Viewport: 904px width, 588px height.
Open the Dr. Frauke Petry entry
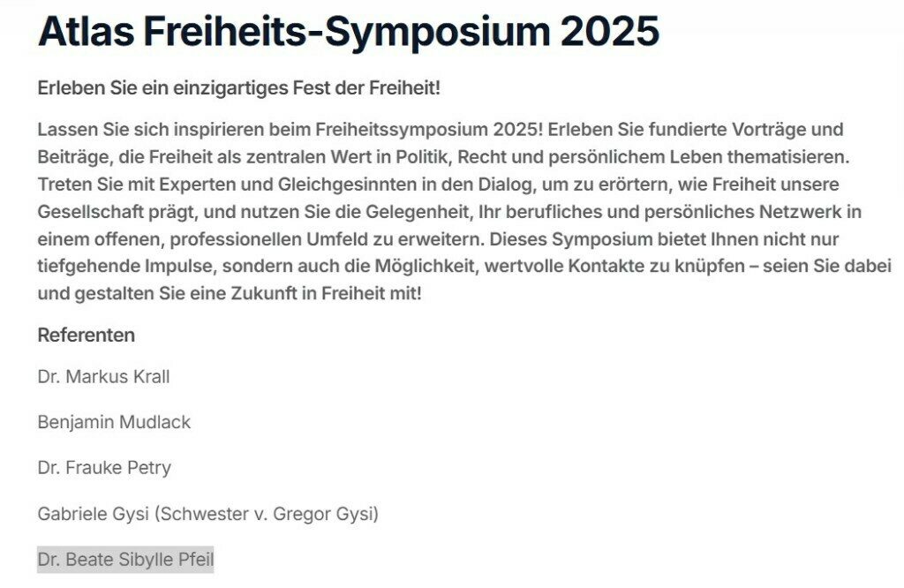pos(104,468)
